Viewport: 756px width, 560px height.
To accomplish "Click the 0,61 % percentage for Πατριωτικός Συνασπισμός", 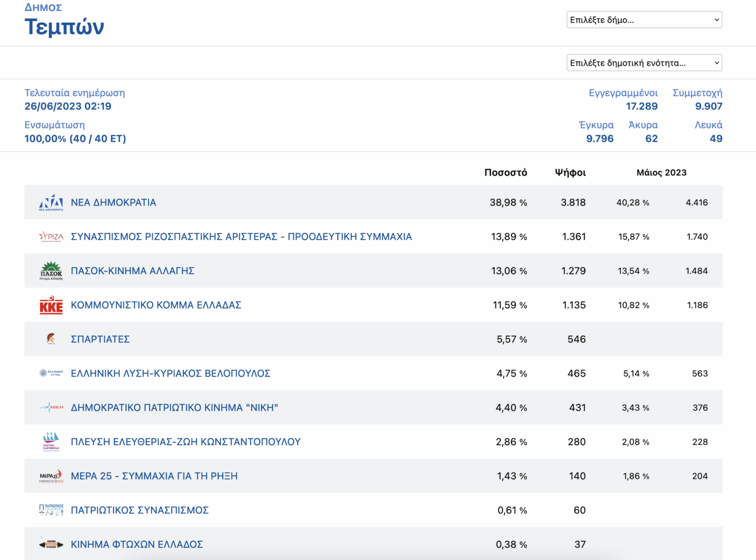I will (512, 511).
